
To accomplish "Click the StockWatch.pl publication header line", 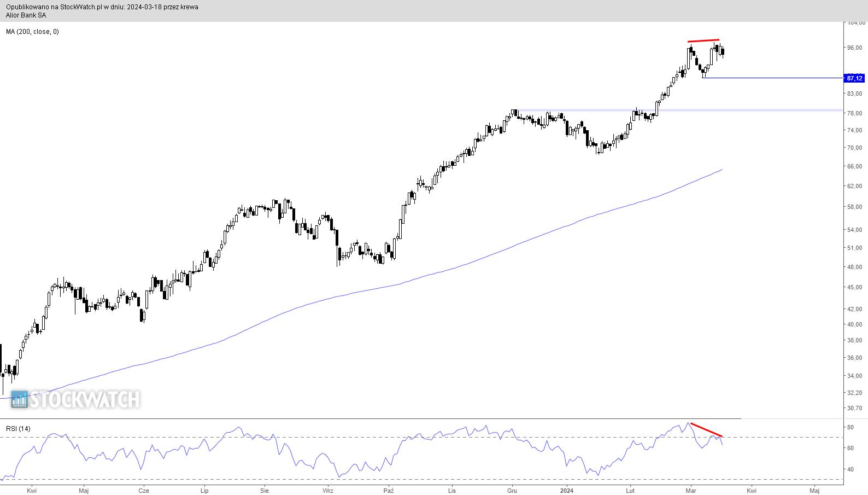I will point(102,7).
